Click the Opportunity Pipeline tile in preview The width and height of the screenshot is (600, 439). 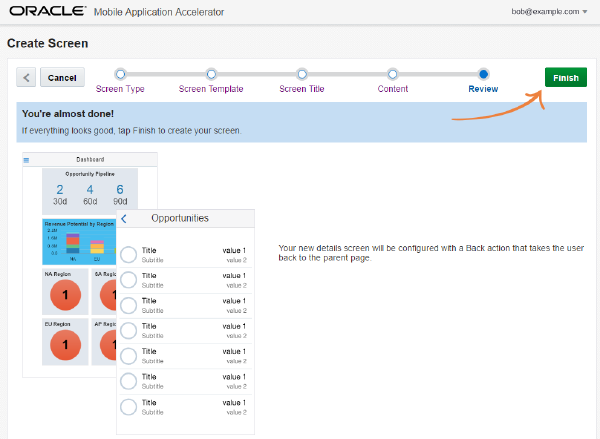point(90,191)
